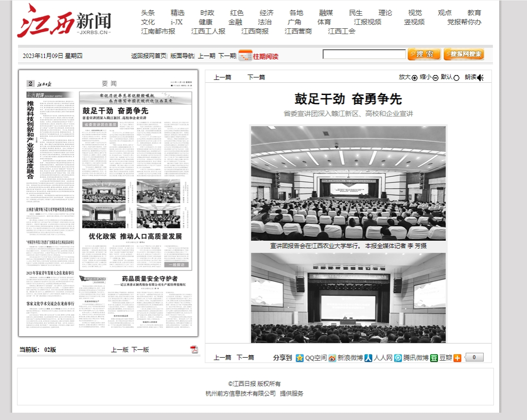Open 优化政策 article on page thumbnail

135,236
